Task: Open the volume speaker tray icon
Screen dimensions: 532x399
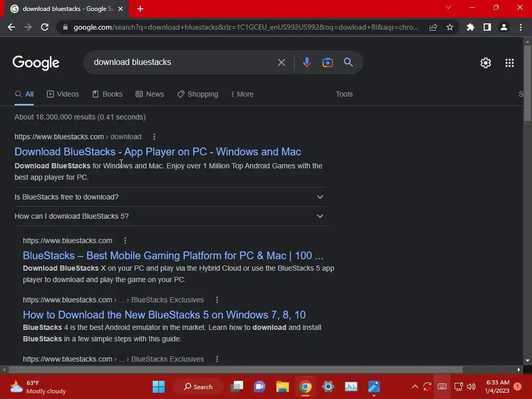Action: coord(471,387)
